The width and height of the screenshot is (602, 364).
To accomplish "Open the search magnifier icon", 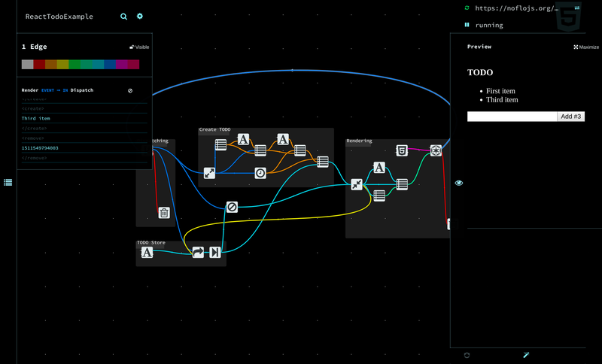I will 123,17.
